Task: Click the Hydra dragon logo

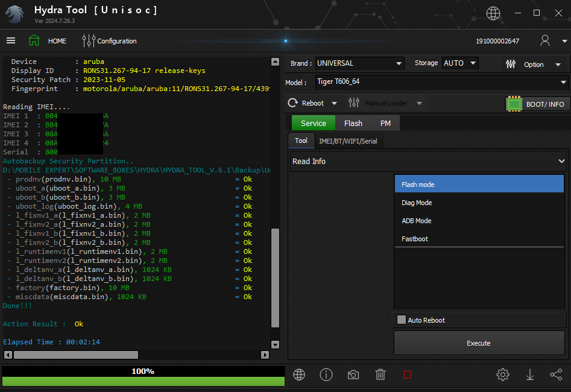Action: click(x=15, y=14)
